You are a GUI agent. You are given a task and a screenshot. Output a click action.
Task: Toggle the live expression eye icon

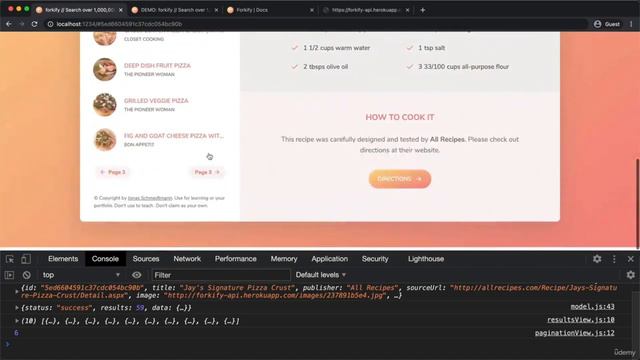pyautogui.click(x=137, y=275)
